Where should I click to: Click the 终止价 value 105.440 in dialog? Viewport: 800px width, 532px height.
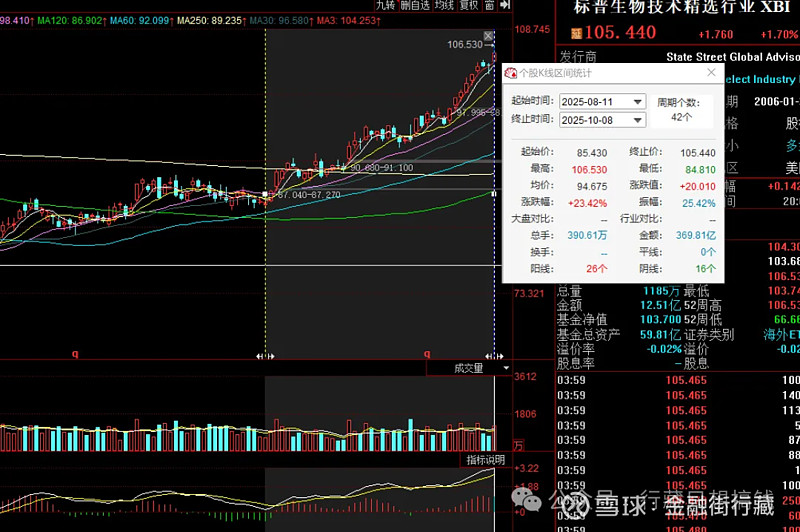tap(697, 153)
